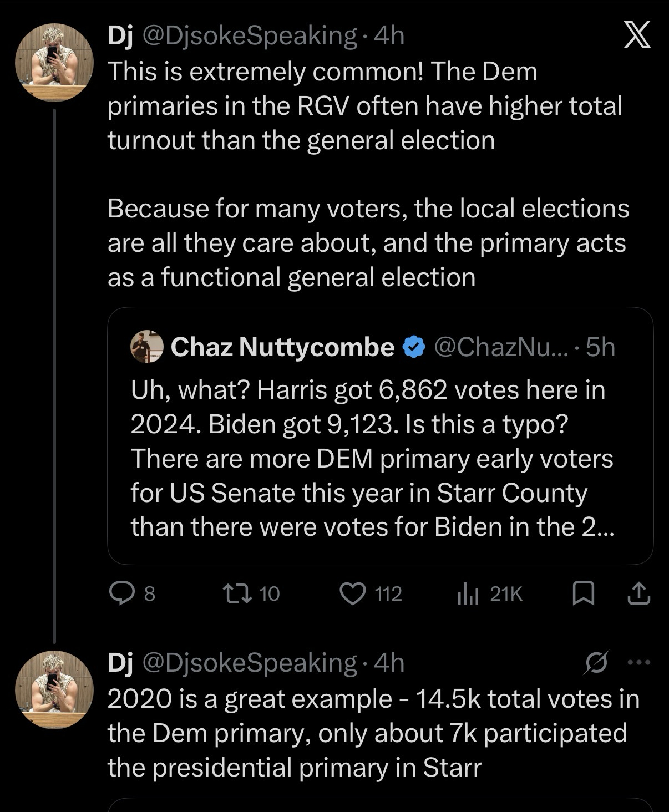Bookmark the first Dj tweet
The width and height of the screenshot is (669, 812).
pyautogui.click(x=583, y=594)
